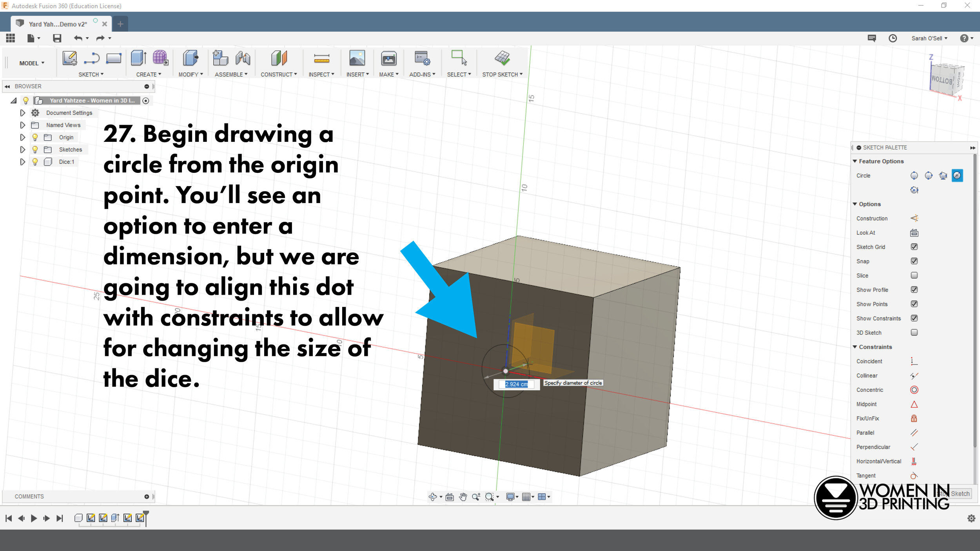The image size is (980, 551).
Task: Select the Rectangle sketch tool
Action: coord(114,58)
